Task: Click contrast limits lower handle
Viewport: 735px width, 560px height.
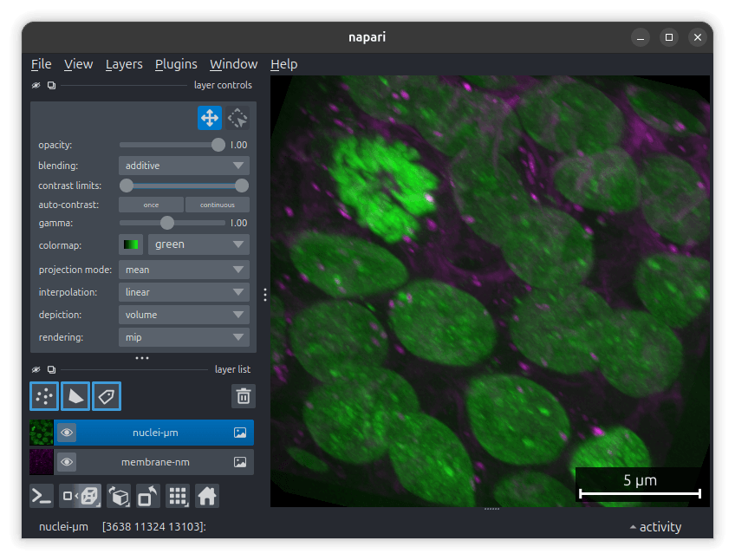Action: (x=127, y=186)
